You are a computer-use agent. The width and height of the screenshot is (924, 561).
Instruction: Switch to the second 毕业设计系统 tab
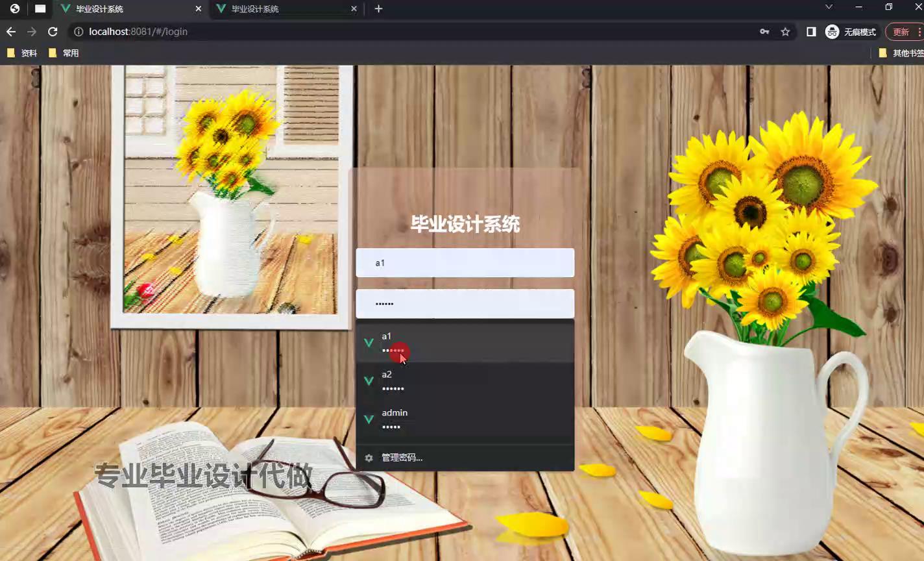286,9
